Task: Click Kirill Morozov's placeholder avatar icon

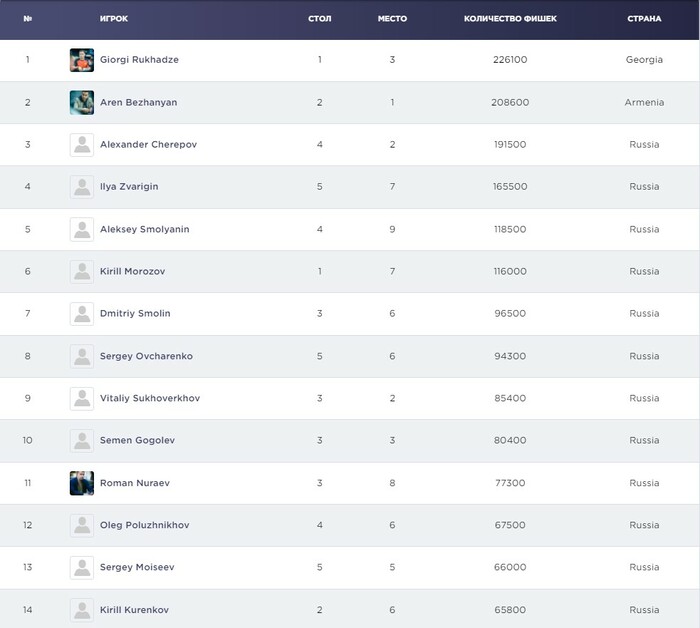Action: (82, 271)
